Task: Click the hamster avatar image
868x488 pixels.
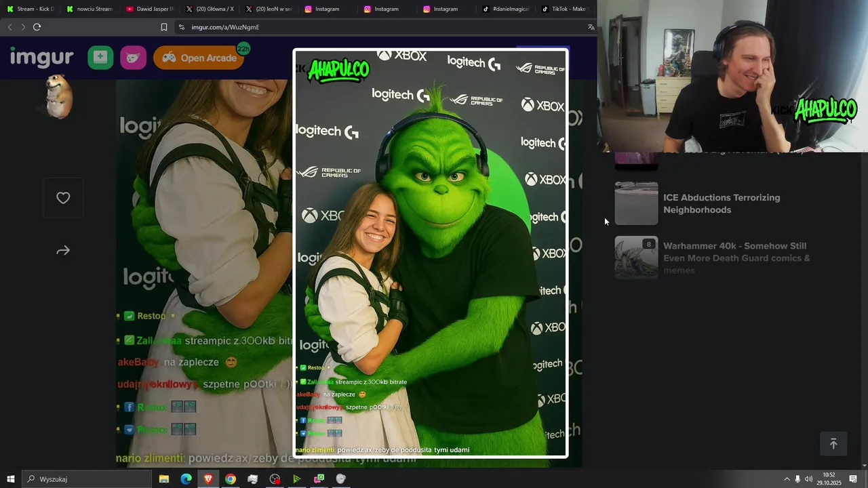Action: click(x=59, y=96)
